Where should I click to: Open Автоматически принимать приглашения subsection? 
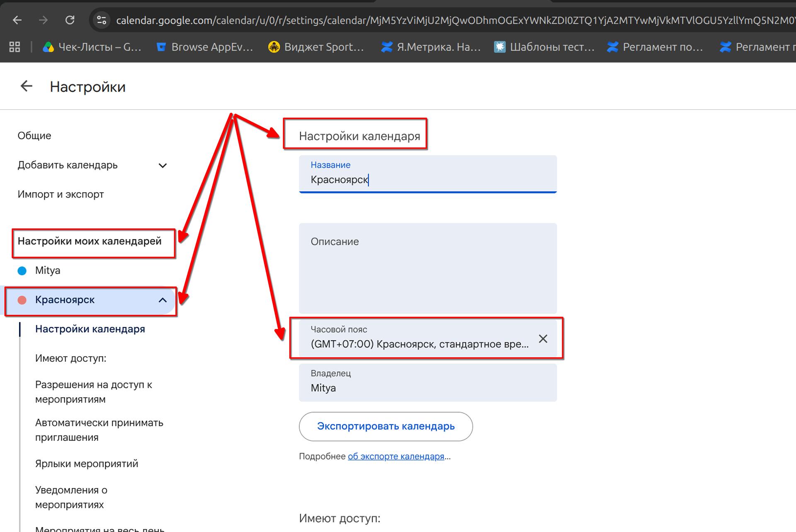(x=99, y=430)
